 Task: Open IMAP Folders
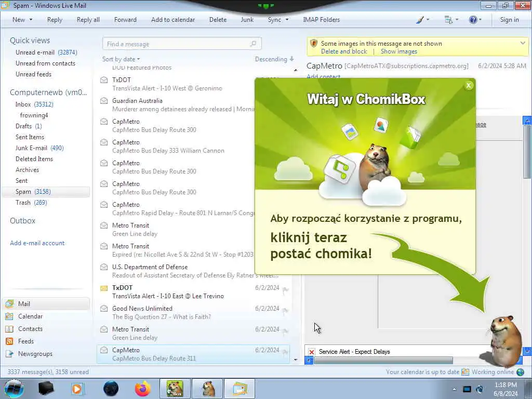coord(321,20)
